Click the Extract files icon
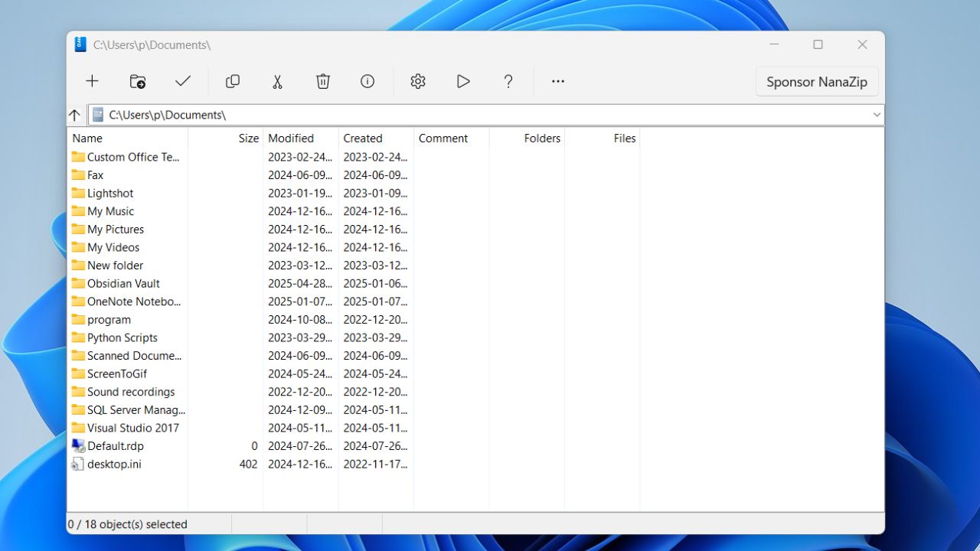The image size is (980, 551). 137,81
